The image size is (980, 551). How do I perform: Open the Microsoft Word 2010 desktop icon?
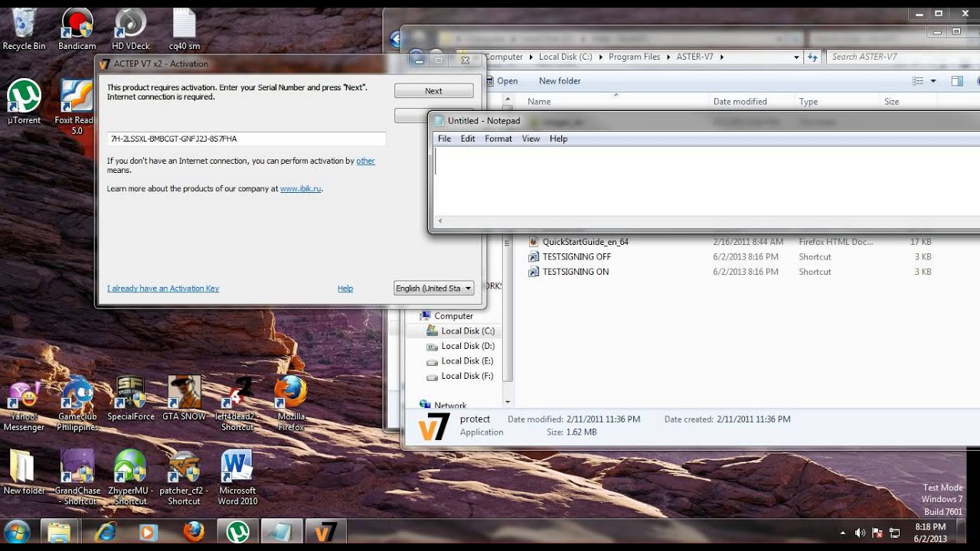[x=237, y=478]
